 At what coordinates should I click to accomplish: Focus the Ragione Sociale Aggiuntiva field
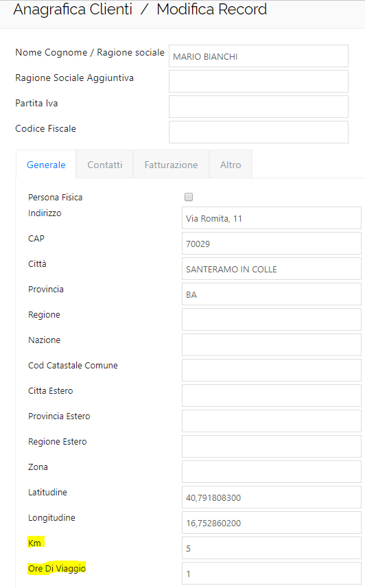pyautogui.click(x=259, y=82)
